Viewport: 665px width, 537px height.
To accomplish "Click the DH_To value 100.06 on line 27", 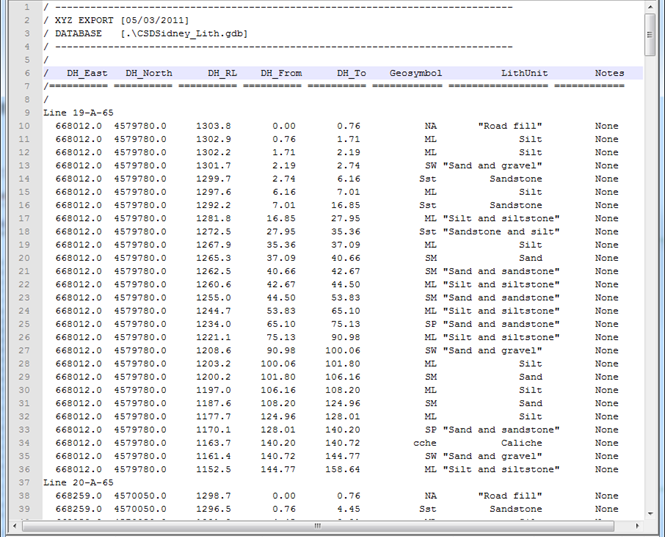I will pyautogui.click(x=343, y=350).
